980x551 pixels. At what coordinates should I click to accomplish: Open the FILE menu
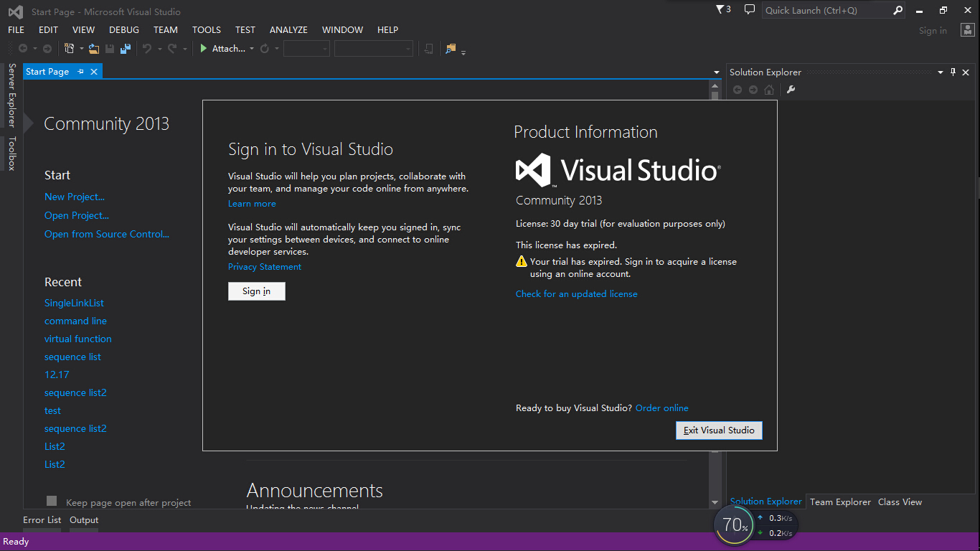click(x=16, y=30)
